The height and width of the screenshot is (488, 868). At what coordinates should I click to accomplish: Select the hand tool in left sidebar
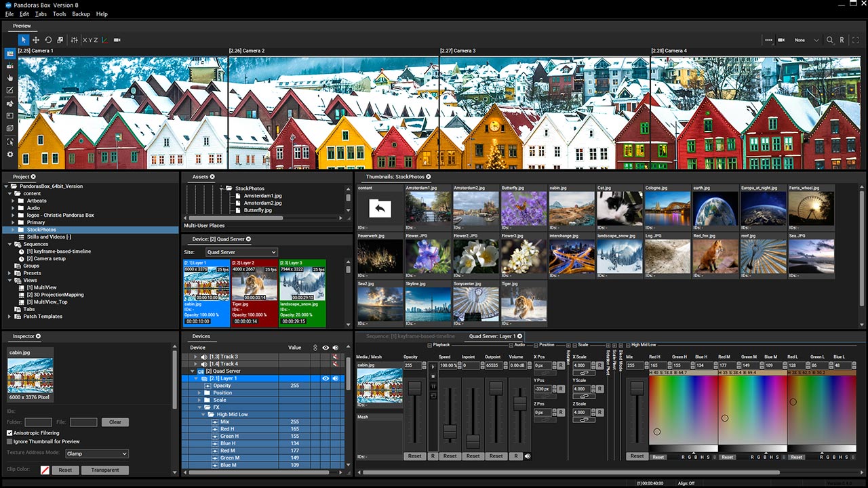[10, 79]
